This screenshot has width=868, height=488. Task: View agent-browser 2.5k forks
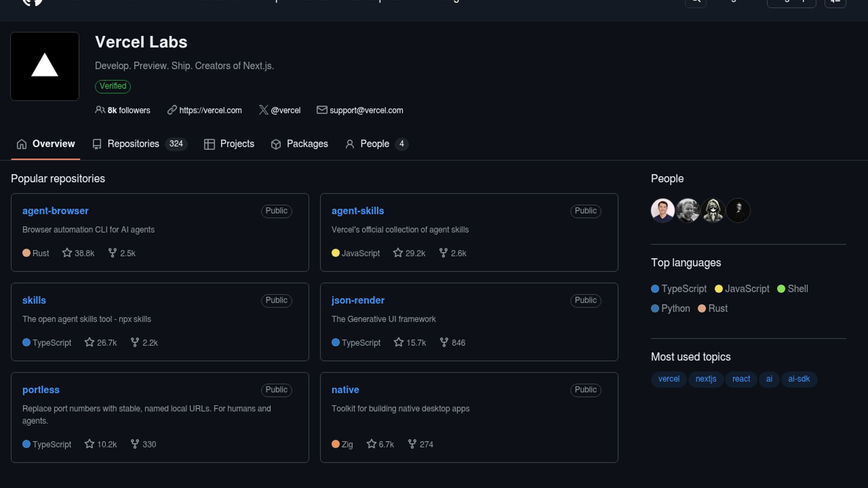coord(122,253)
